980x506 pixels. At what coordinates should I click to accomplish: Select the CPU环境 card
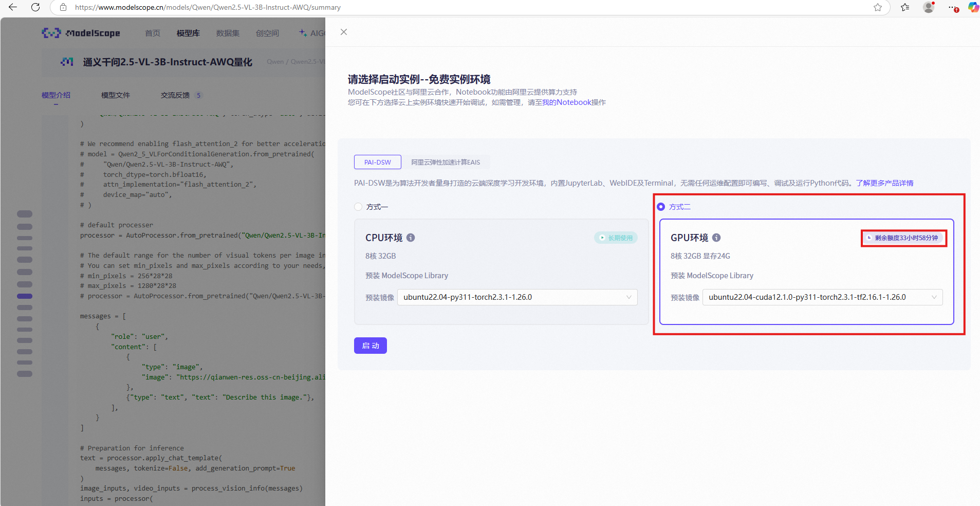[x=501, y=272]
